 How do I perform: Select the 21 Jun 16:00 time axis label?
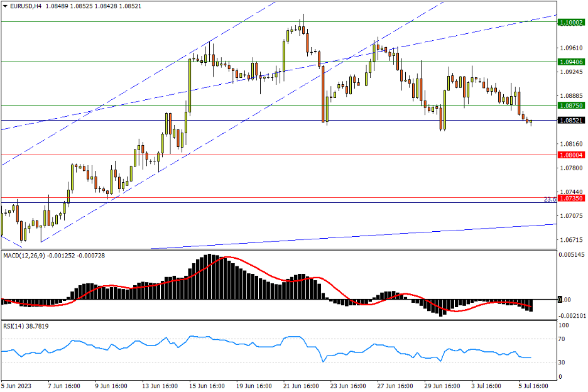[x=300, y=386]
